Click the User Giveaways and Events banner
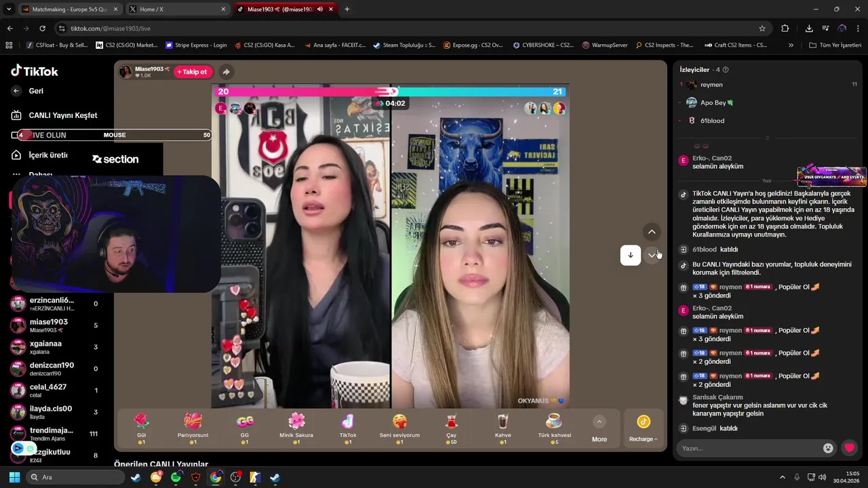The width and height of the screenshot is (868, 488). coord(832,176)
